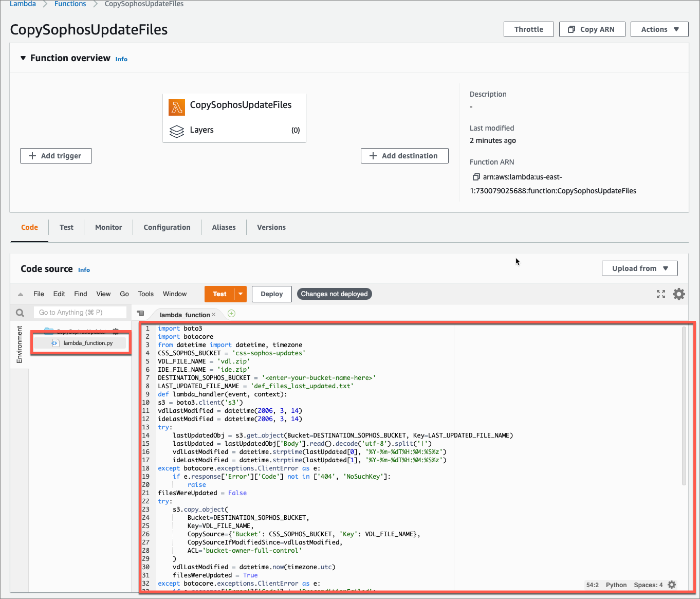The image size is (700, 599).
Task: Open new editor tab with plus icon
Action: (231, 314)
